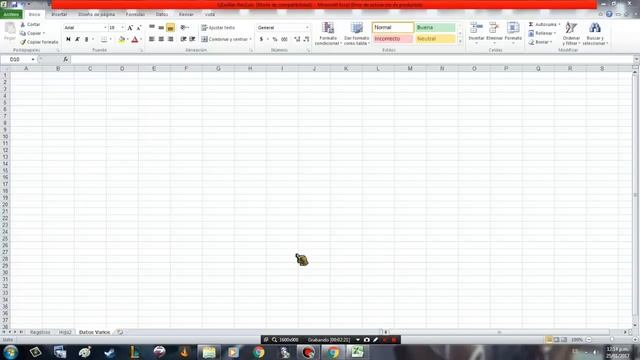Decrease font size with the small A icon
This screenshot has height=360, width=640.
click(139, 28)
